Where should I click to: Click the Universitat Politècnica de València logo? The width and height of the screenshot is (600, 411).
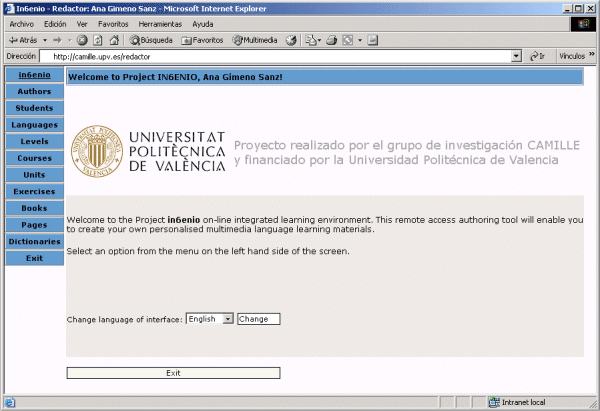point(148,152)
